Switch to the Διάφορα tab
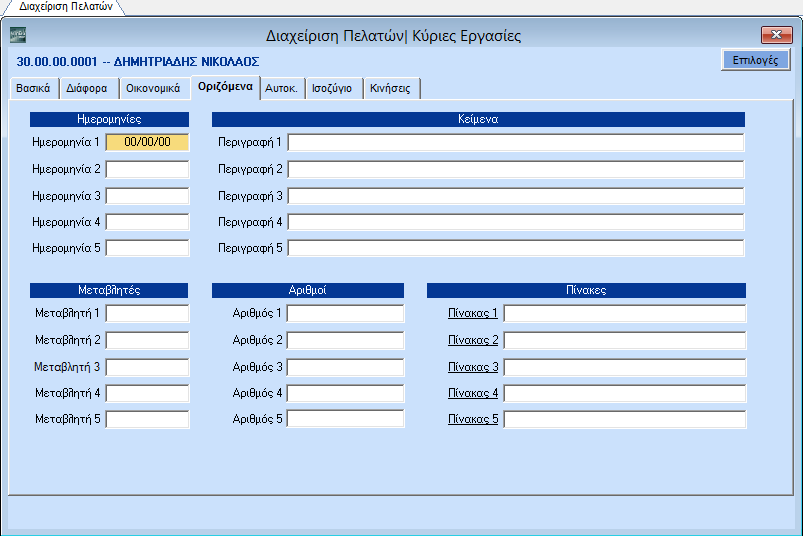The image size is (803, 536). pyautogui.click(x=87, y=88)
